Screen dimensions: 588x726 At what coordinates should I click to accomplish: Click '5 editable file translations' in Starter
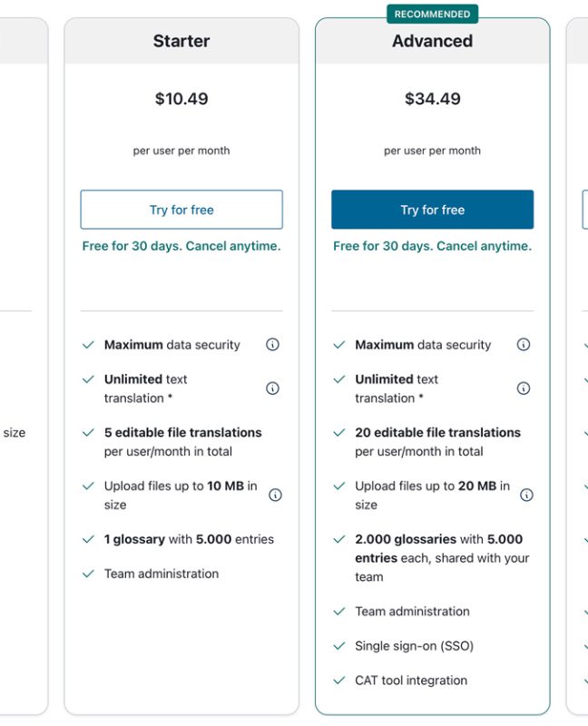coord(183,433)
